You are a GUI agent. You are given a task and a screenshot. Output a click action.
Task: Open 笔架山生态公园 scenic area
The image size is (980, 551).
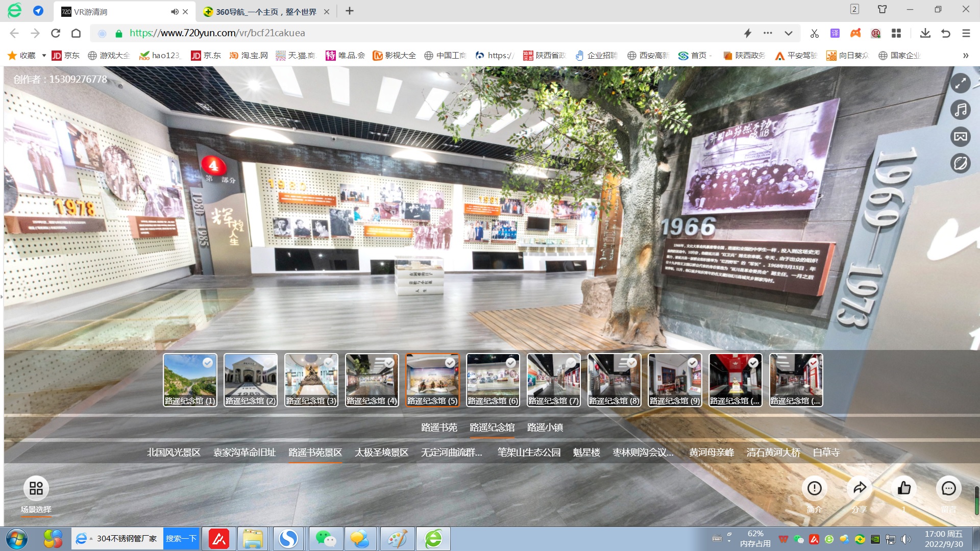click(x=529, y=453)
